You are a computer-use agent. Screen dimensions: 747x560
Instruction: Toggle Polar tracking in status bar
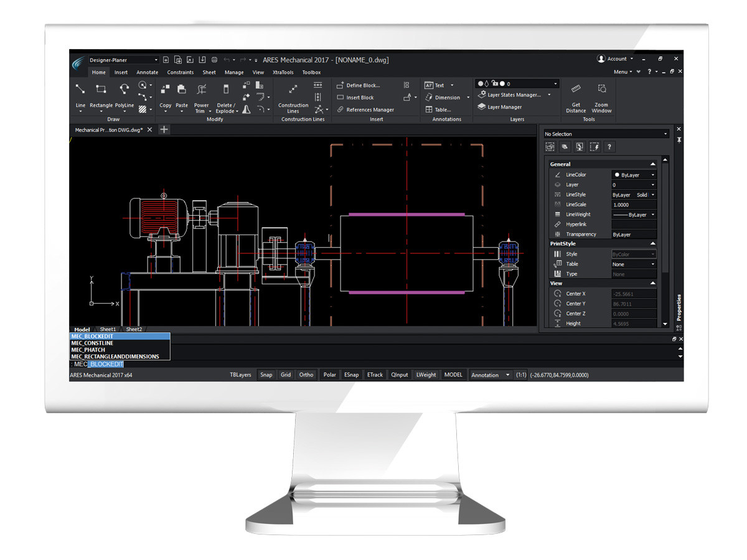point(330,375)
